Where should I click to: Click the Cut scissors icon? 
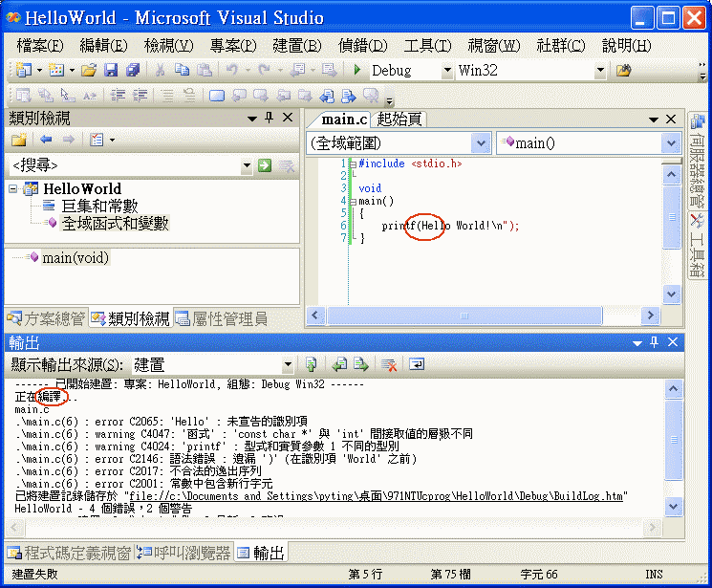point(160,70)
